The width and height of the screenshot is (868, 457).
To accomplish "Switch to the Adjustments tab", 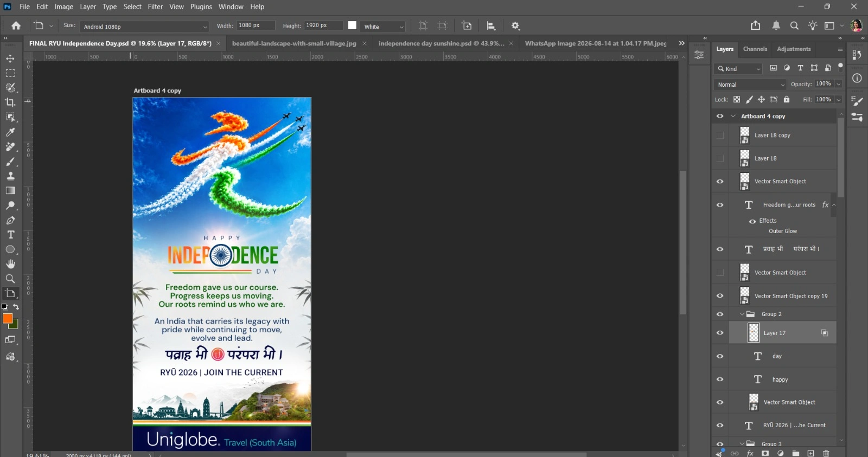I will coord(794,49).
